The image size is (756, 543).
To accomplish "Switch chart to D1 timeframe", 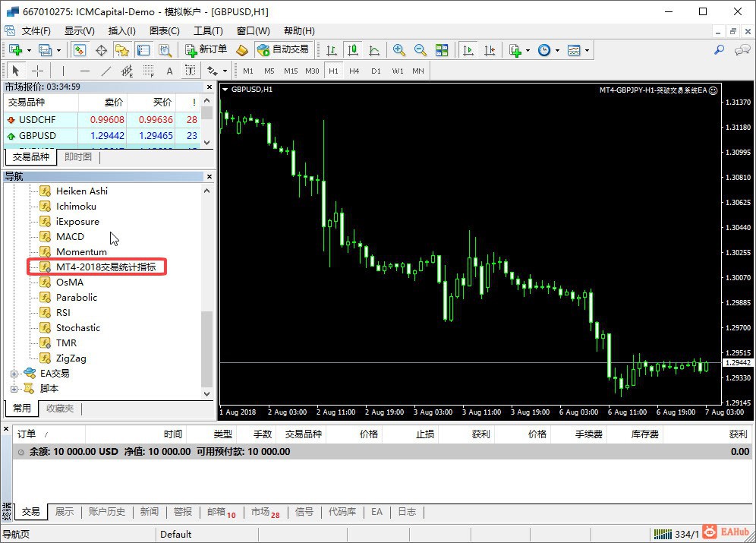I will point(376,71).
